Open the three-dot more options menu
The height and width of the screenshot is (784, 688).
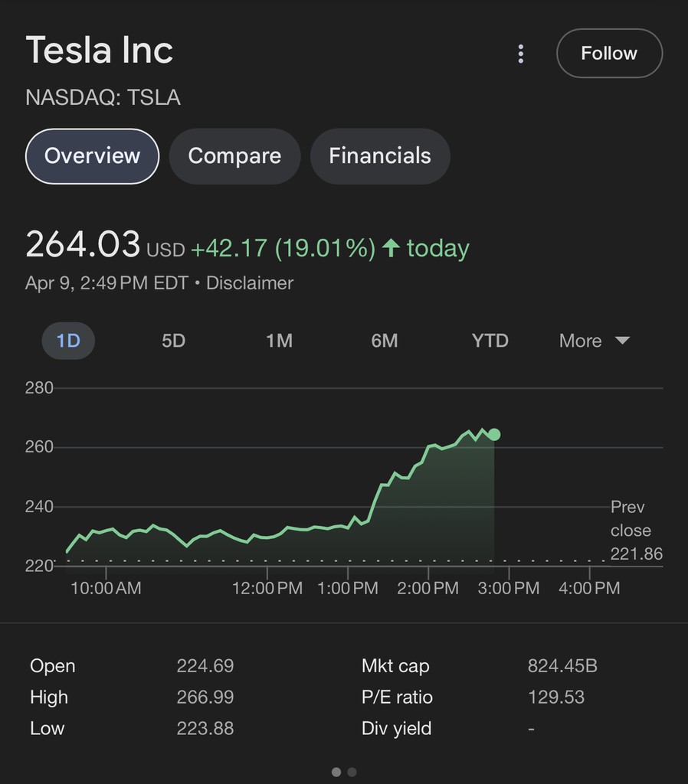(x=521, y=54)
